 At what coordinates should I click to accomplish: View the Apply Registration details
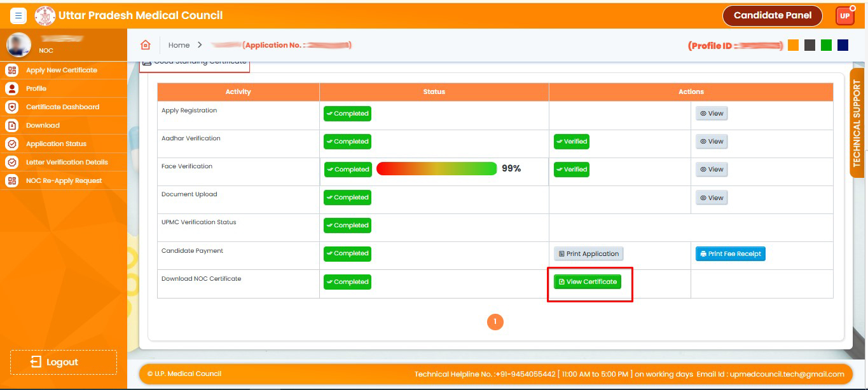tap(712, 114)
